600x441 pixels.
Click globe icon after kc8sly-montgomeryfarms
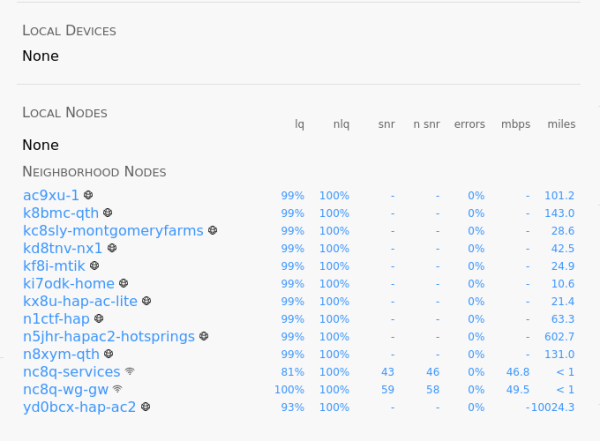pos(213,230)
